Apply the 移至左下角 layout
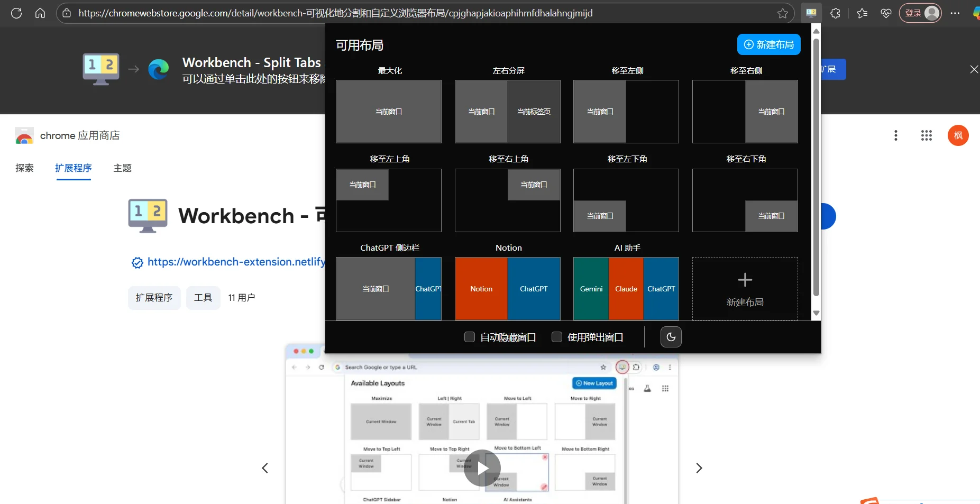Viewport: 980px width, 504px height. 626,200
